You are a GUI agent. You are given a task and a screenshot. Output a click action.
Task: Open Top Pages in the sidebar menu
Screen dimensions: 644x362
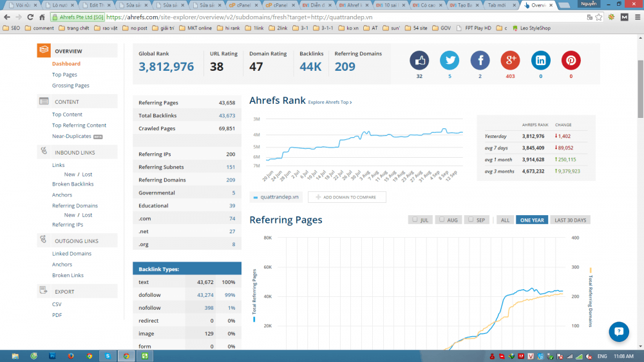(64, 75)
